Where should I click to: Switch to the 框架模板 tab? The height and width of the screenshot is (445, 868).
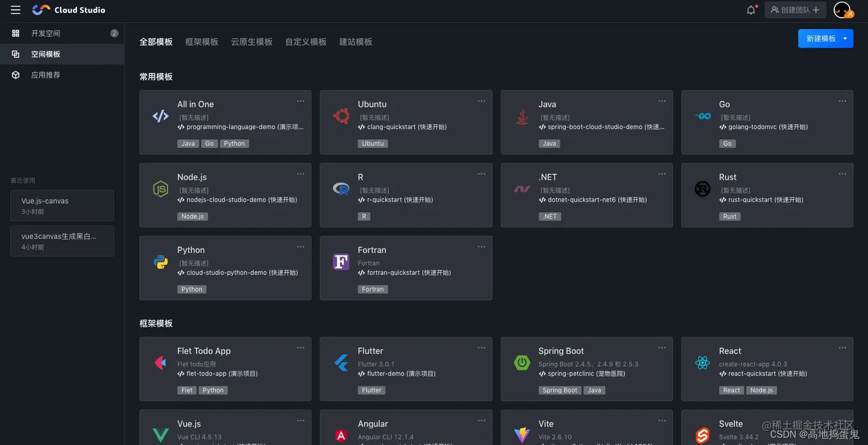click(x=202, y=42)
